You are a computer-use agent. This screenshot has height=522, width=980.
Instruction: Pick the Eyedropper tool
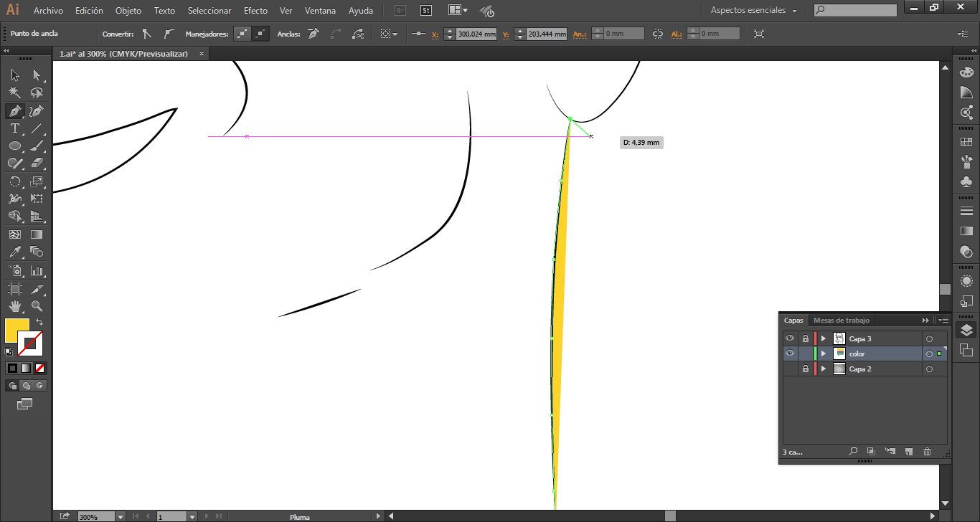pyautogui.click(x=14, y=252)
